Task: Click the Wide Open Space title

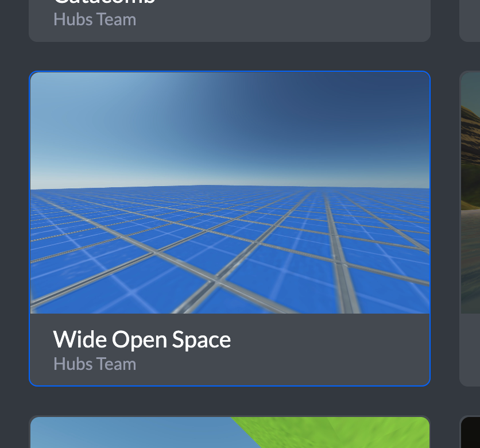Action: click(x=142, y=339)
